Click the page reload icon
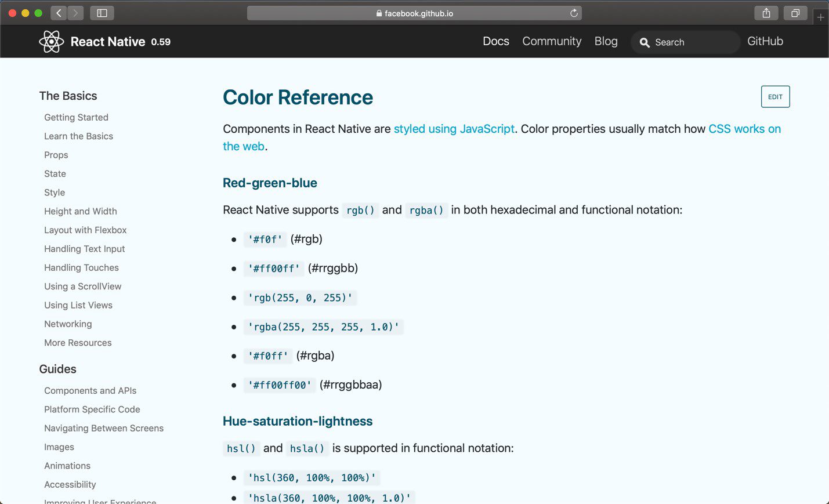This screenshot has width=829, height=504. point(574,13)
